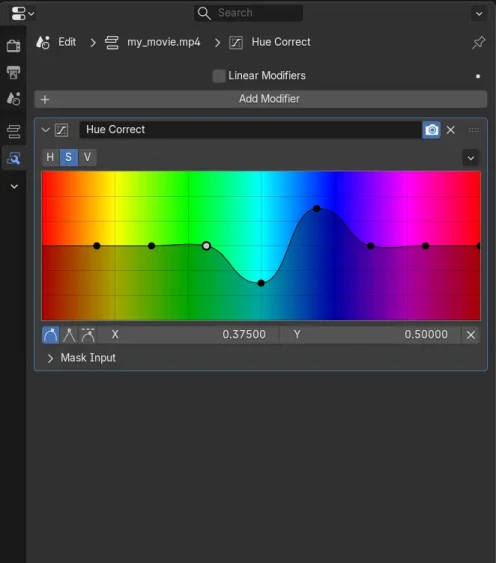
Task: Open the Strip properties sidebar tab
Action: click(x=13, y=131)
